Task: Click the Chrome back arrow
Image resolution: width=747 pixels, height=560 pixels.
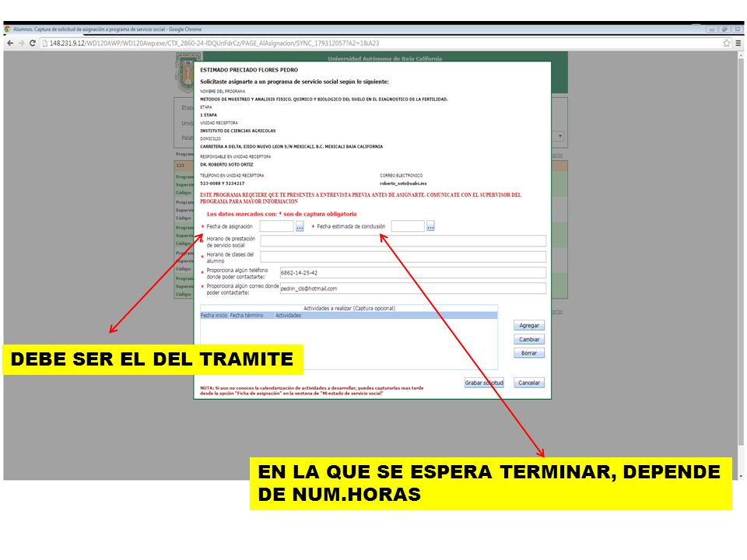Action: [10, 43]
